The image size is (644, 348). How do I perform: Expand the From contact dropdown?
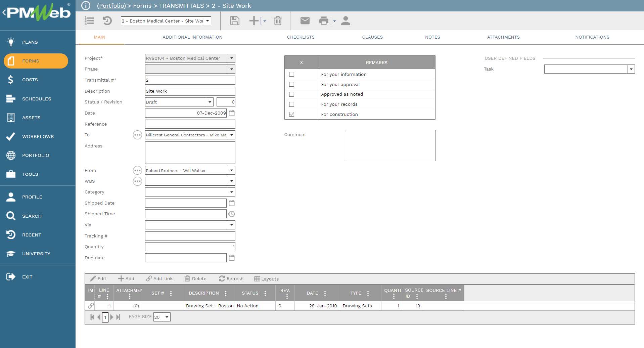(x=232, y=170)
